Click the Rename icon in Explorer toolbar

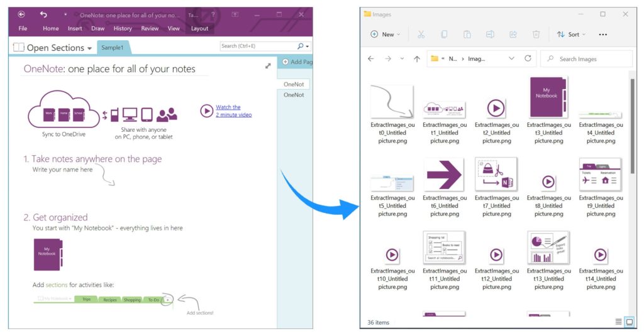490,35
